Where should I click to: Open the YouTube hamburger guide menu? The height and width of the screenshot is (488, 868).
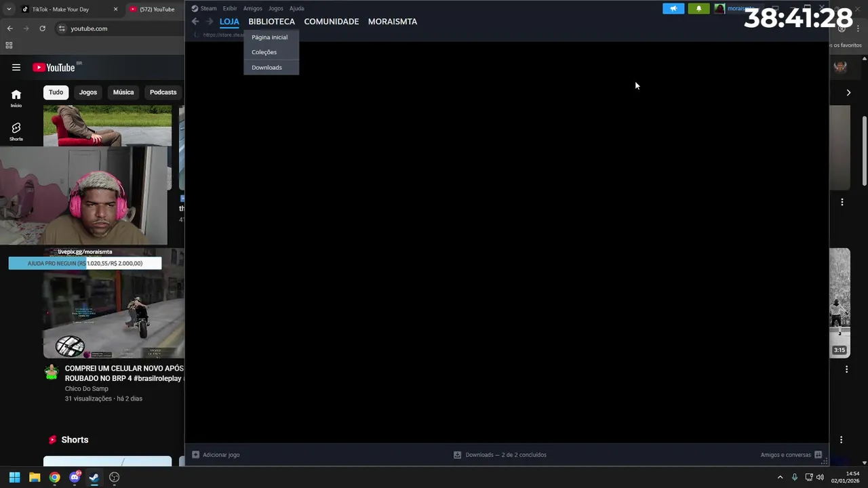click(16, 67)
